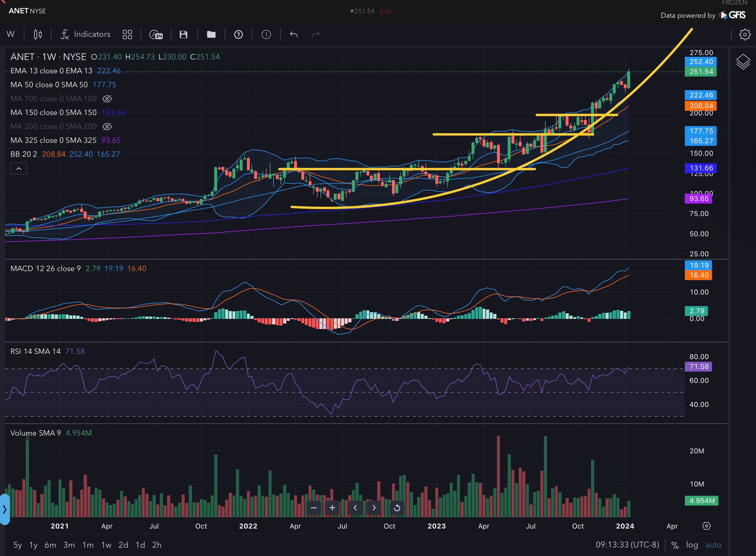The width and height of the screenshot is (756, 556).
Task: Select MACD 12 26 close 9 legend
Action: [x=78, y=268]
